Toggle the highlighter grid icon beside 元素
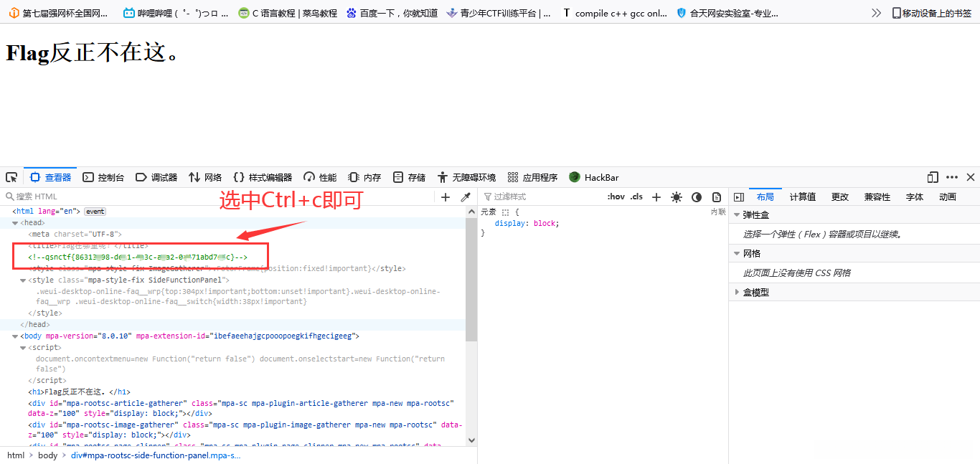 pyautogui.click(x=505, y=212)
